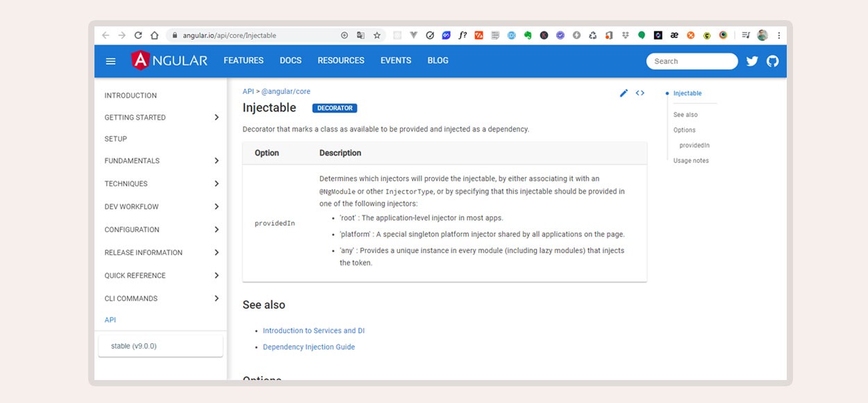
Task: Open the Blog nav item
Action: pos(437,60)
